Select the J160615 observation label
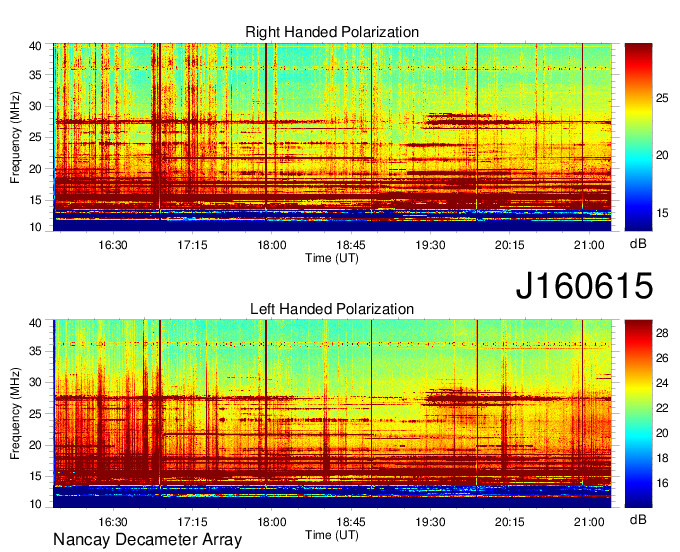Image resolution: width=680 pixels, height=552 pixels. click(584, 285)
